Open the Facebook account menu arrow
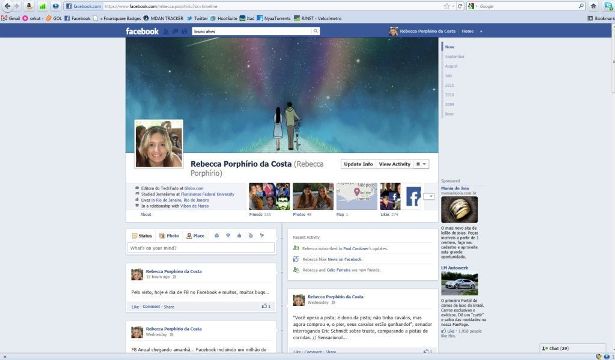The width and height of the screenshot is (615, 360). (x=481, y=31)
